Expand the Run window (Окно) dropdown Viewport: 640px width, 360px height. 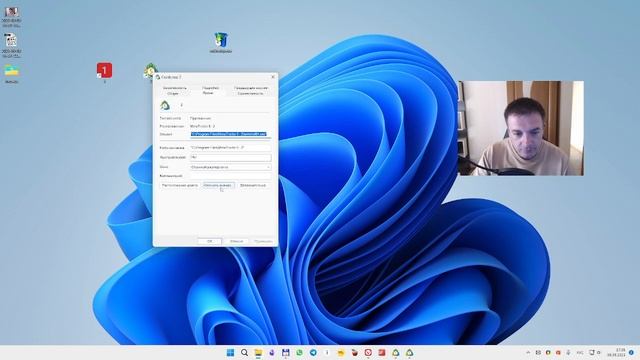tap(230, 167)
